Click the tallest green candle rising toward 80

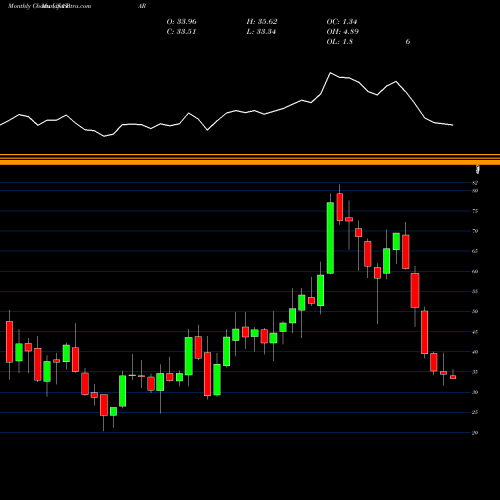(330, 238)
